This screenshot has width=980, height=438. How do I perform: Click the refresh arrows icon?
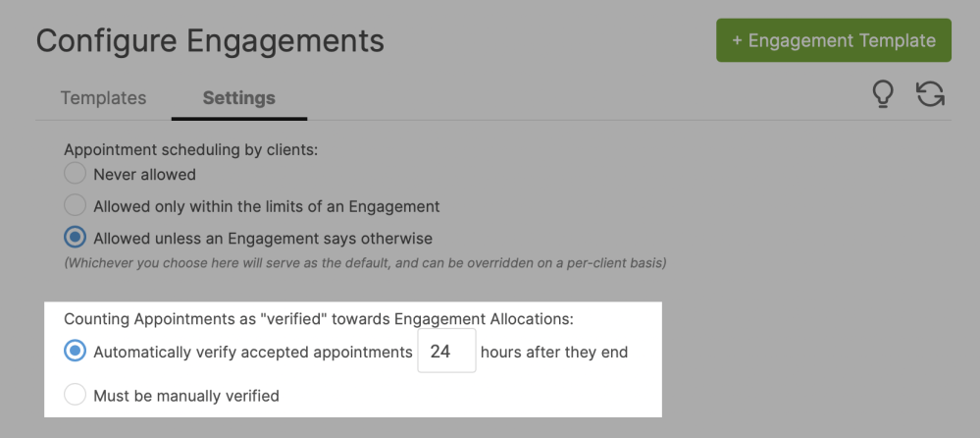(x=930, y=94)
